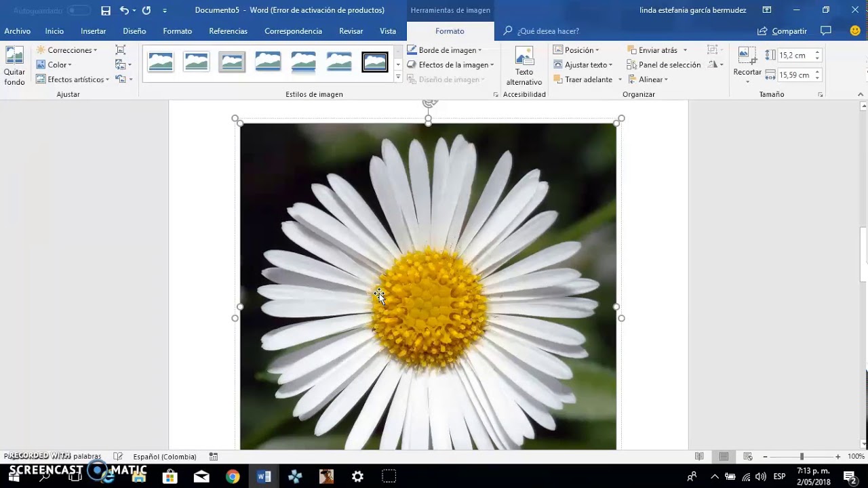868x488 pixels.
Task: Open the Panel de selección
Action: coord(664,64)
